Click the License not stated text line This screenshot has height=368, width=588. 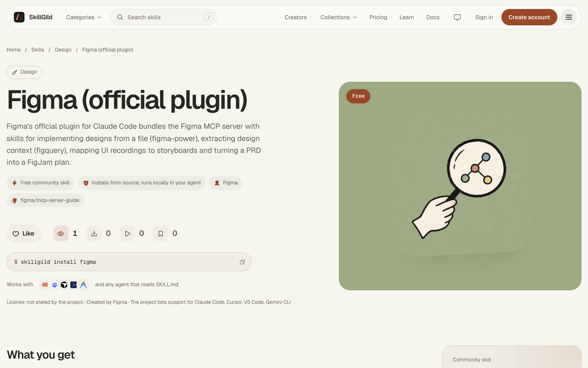[148, 302]
